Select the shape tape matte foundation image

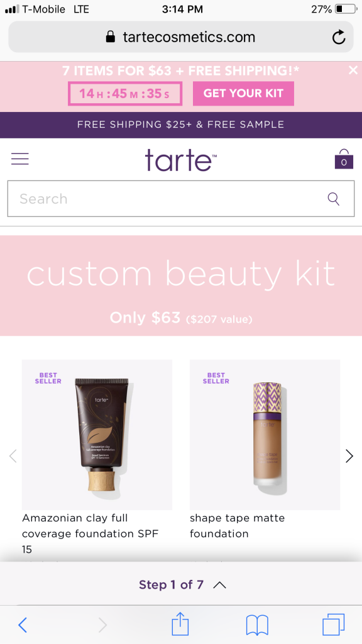tap(265, 435)
